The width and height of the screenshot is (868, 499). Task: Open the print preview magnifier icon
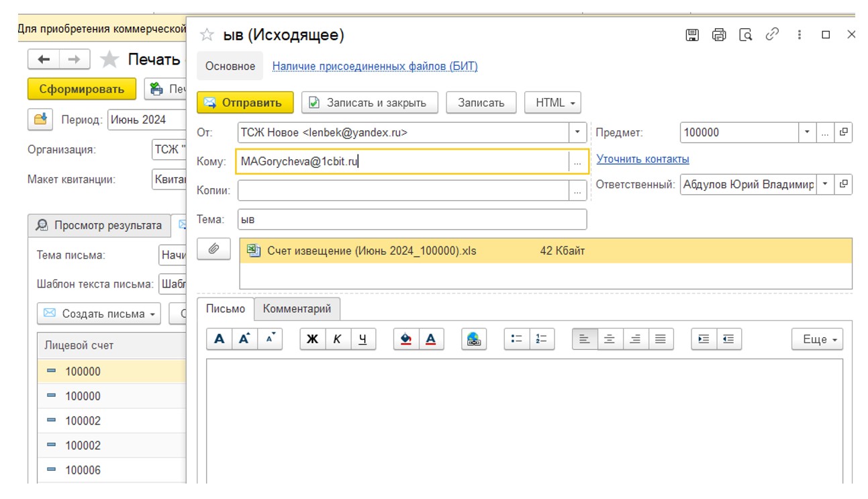745,35
